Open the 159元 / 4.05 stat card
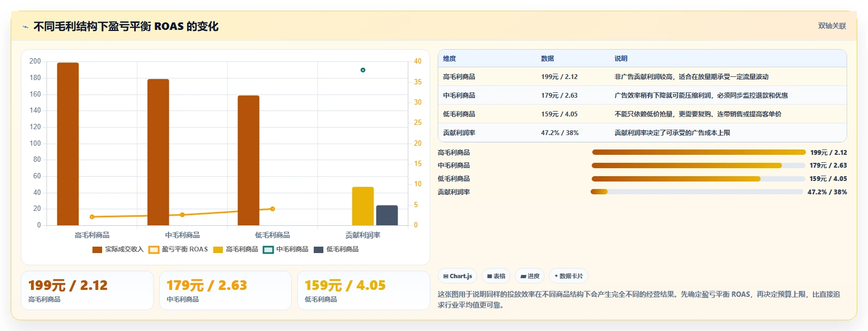This screenshot has height=331, width=868. [x=363, y=290]
